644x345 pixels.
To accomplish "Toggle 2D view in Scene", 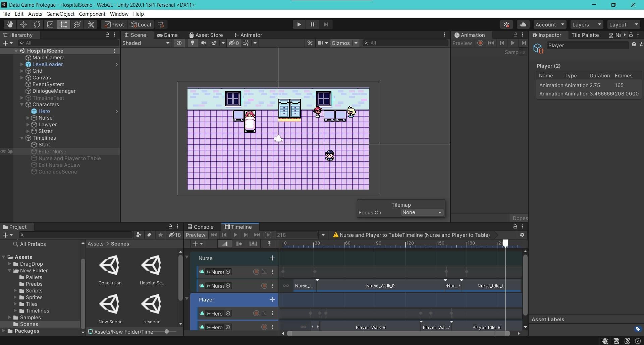I will tap(179, 43).
